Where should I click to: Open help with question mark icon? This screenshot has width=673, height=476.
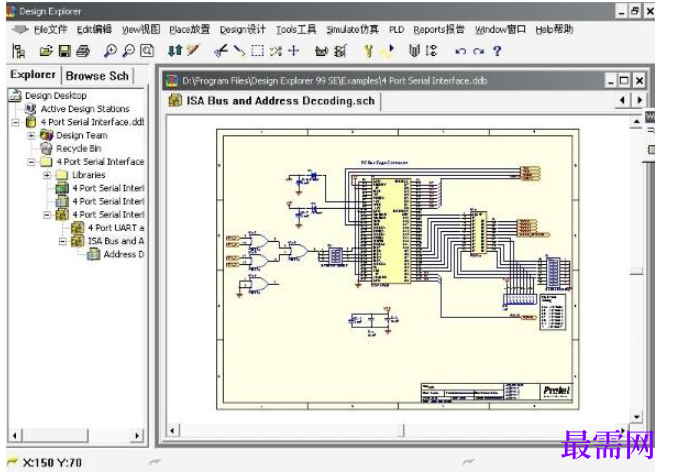(497, 51)
